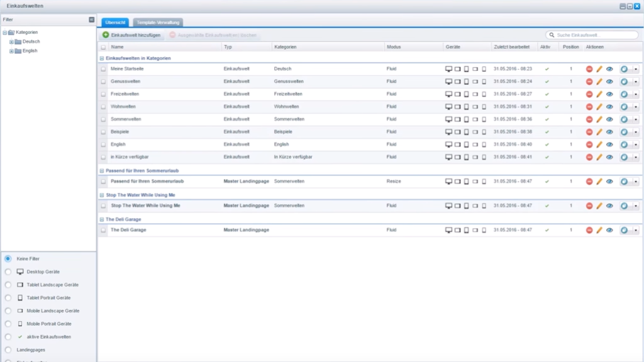This screenshot has height=362, width=644.
Task: Check the Sommerwelten row checkbox
Action: [x=103, y=119]
